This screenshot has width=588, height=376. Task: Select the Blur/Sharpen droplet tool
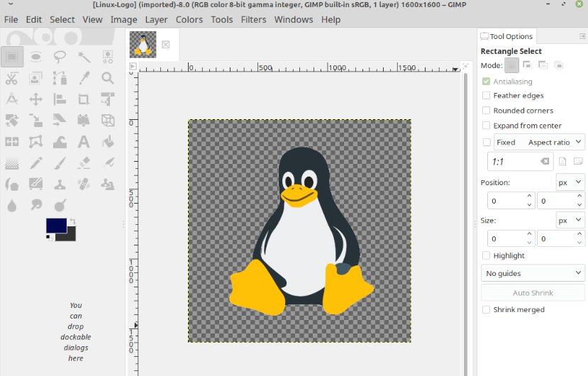pyautogui.click(x=12, y=206)
